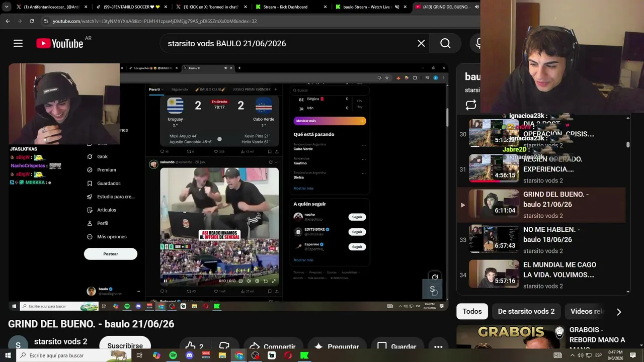Clear the YouTube search query
The width and height of the screenshot is (644, 362).
(421, 43)
